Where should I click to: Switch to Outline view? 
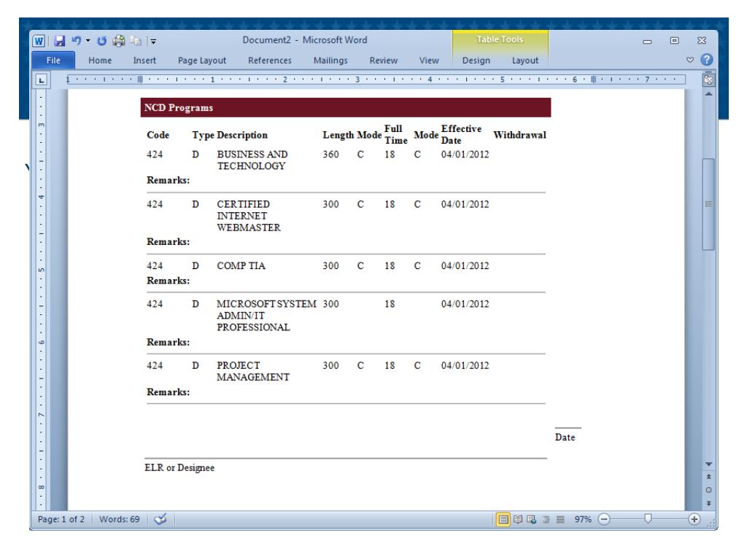click(546, 519)
